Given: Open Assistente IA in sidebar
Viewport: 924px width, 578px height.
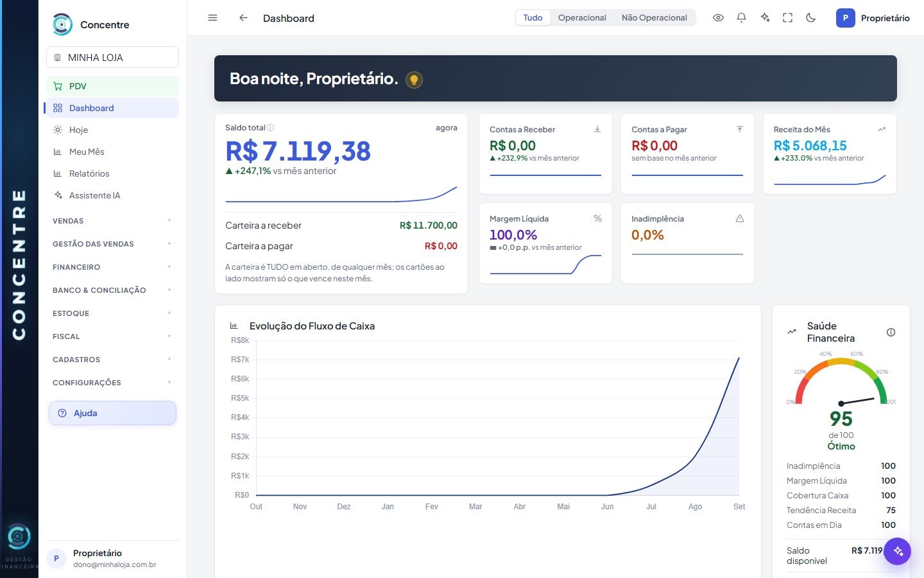Looking at the screenshot, I should point(112,195).
